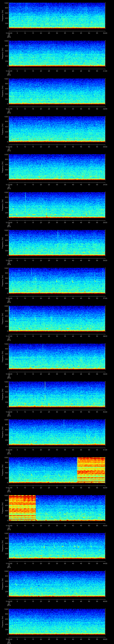Click the '10:32:00' start time label

coord(9,147)
